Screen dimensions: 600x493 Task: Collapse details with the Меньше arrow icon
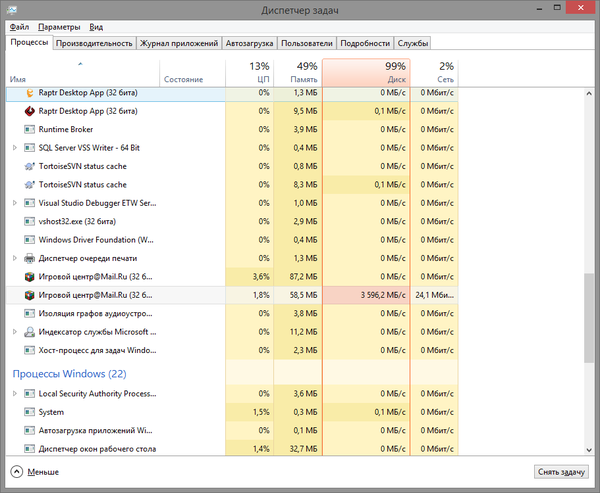coord(16,472)
